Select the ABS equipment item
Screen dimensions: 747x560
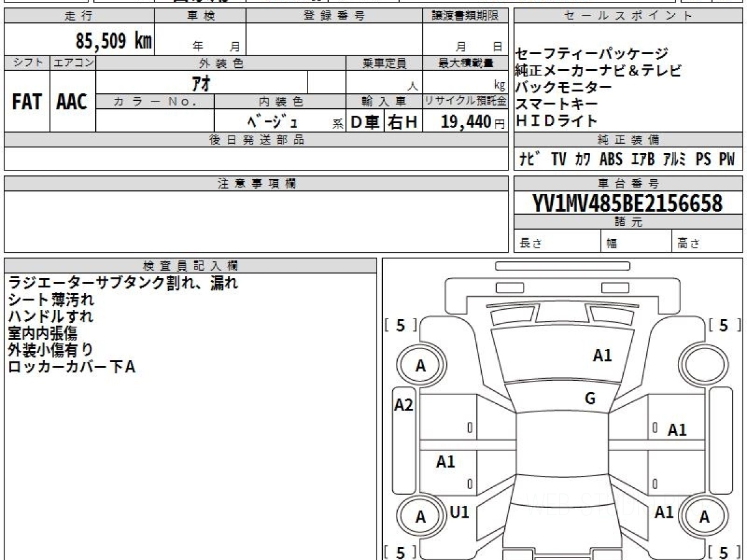click(611, 159)
